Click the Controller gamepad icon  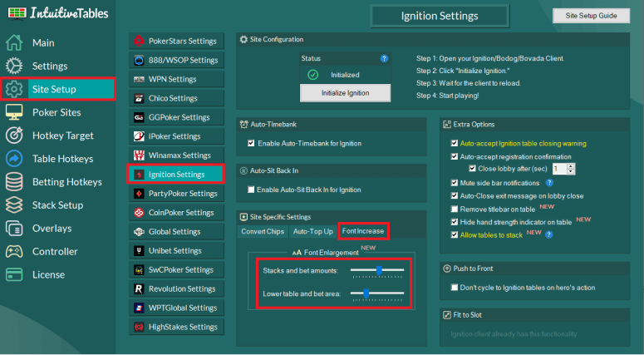(14, 251)
